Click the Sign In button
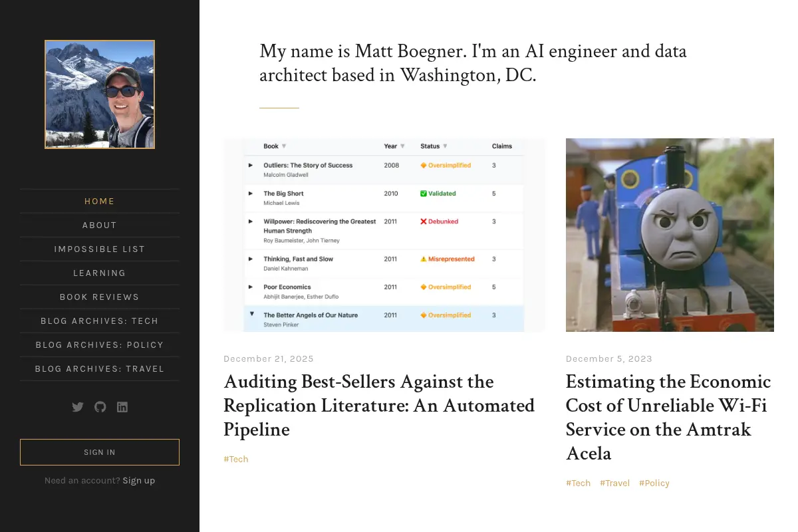The image size is (798, 532). point(100,452)
